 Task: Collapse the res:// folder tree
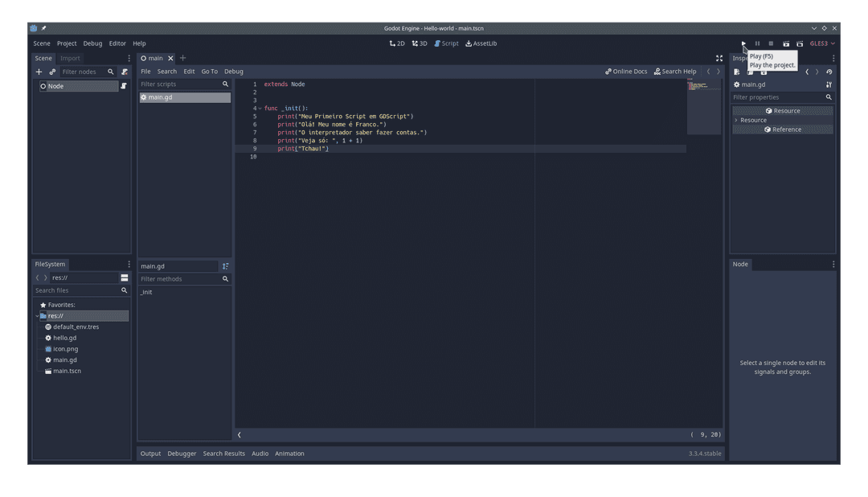tap(37, 316)
